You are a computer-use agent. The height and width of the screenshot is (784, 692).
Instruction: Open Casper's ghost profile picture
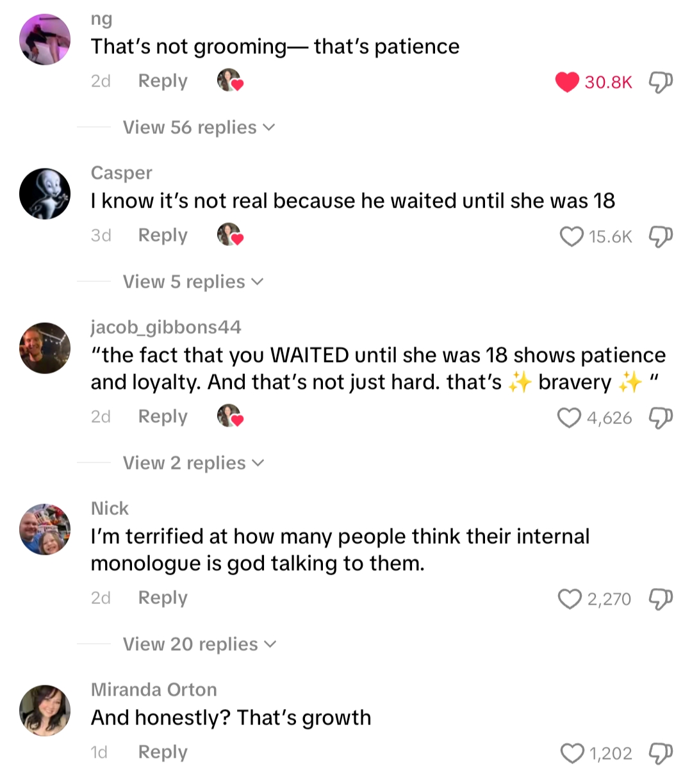(x=45, y=193)
